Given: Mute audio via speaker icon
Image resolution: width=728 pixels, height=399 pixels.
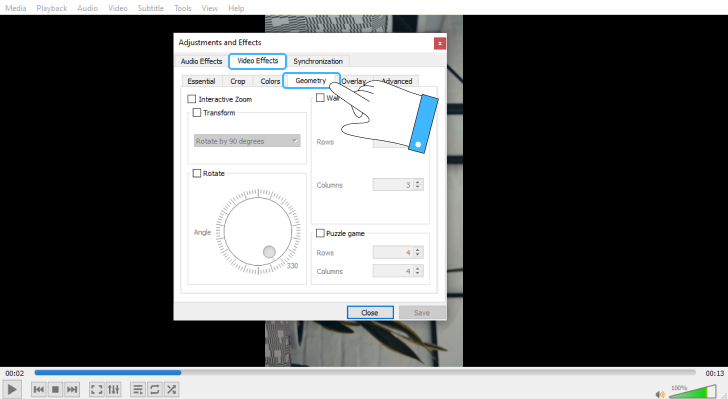Looking at the screenshot, I should [660, 394].
